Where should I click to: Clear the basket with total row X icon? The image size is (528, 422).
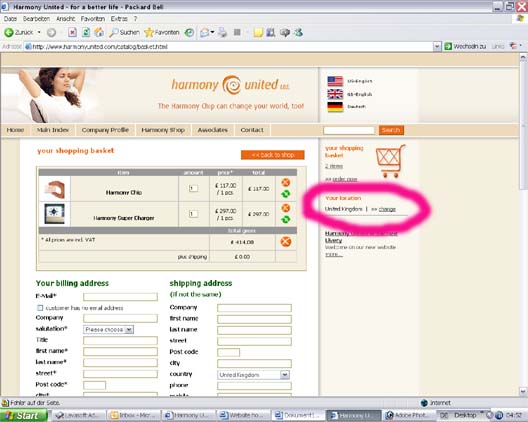[x=286, y=241]
